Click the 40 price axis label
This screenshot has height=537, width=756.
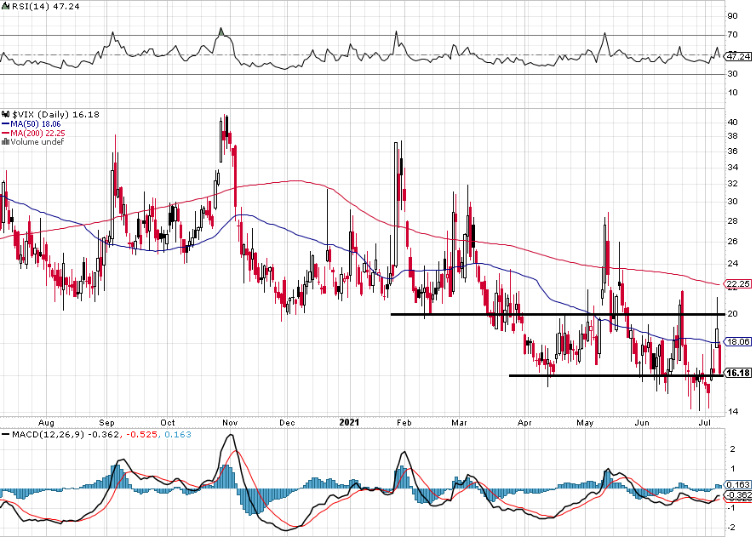732,122
